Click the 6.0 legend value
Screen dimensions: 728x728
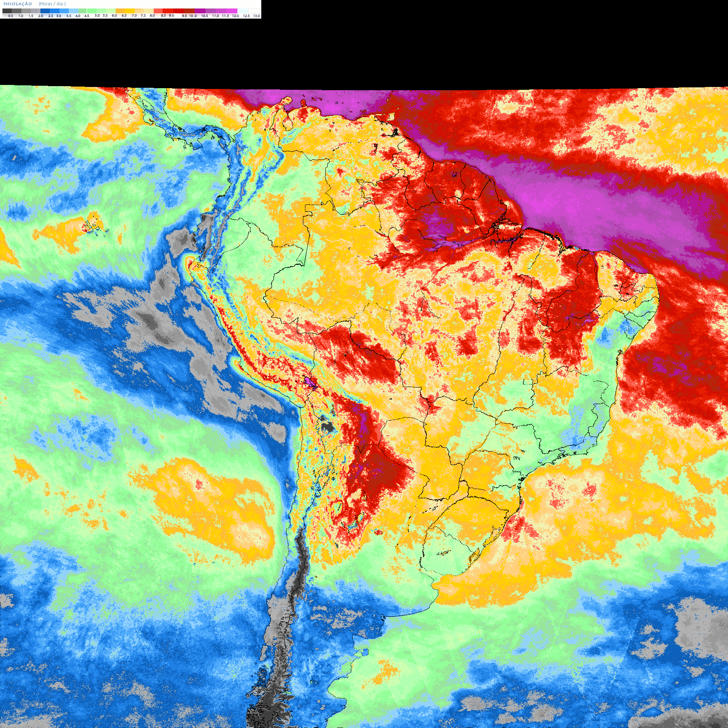(x=114, y=15)
